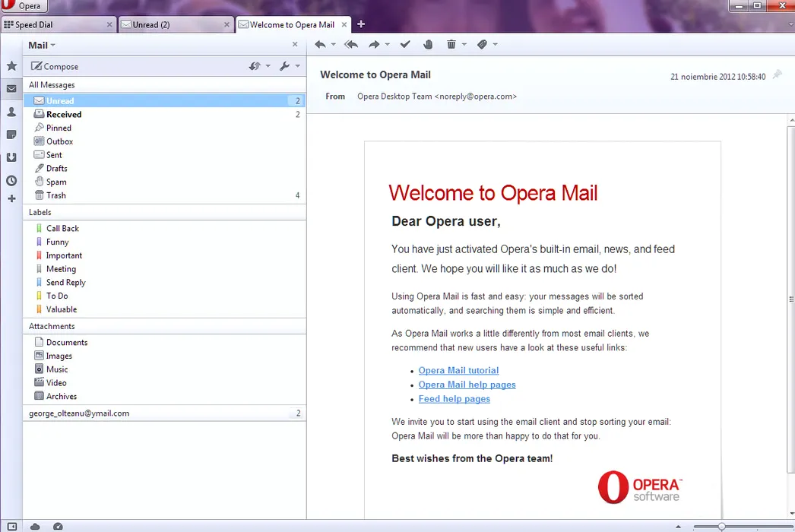Open the Opera main menu button
Screen dimensions: 795x532
tap(24, 5)
